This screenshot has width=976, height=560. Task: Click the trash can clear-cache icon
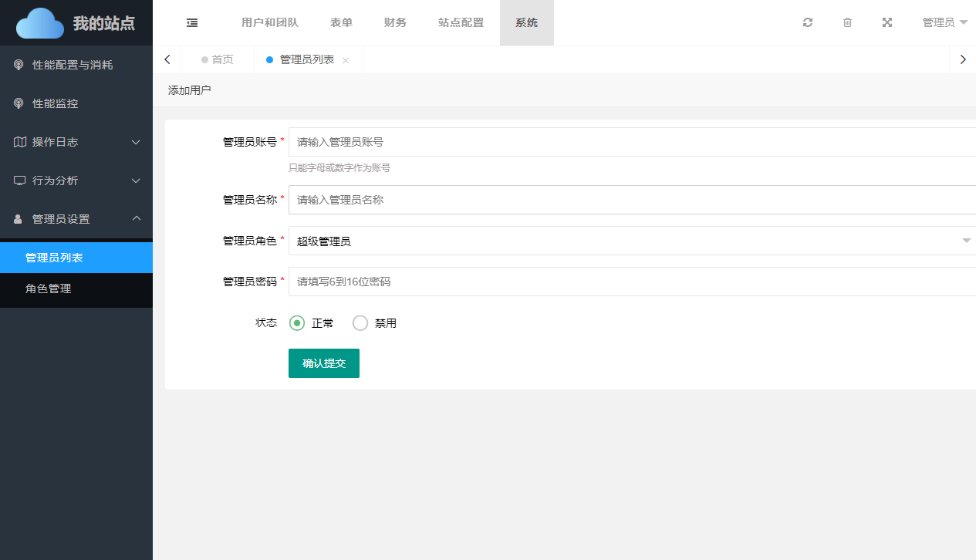(847, 23)
